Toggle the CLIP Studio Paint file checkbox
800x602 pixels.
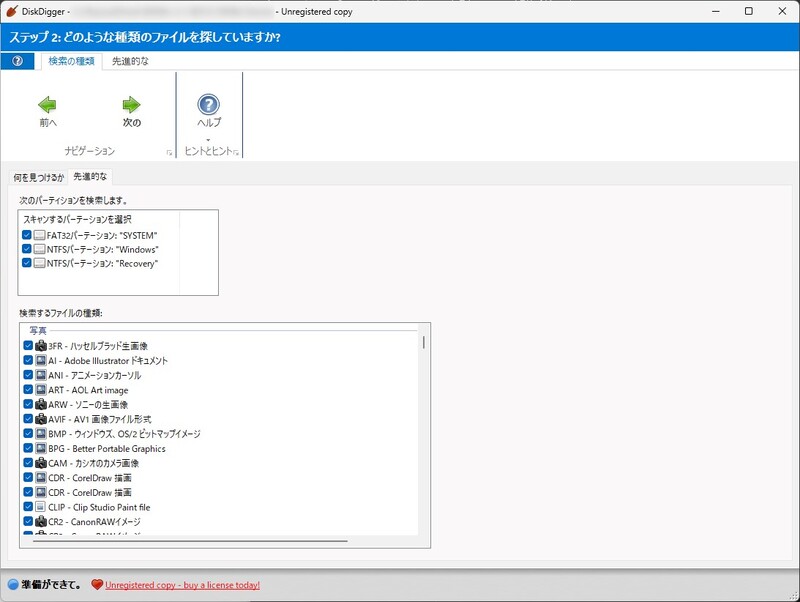tap(29, 507)
